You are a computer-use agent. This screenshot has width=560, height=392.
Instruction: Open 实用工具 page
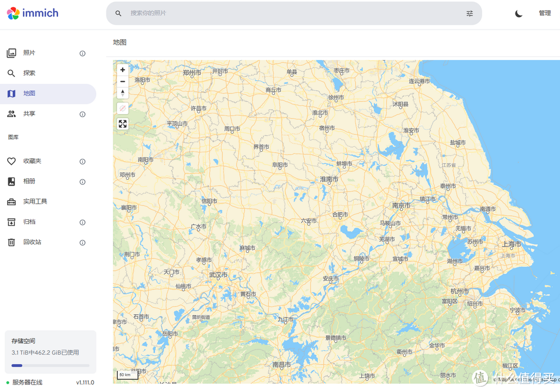[35, 202]
